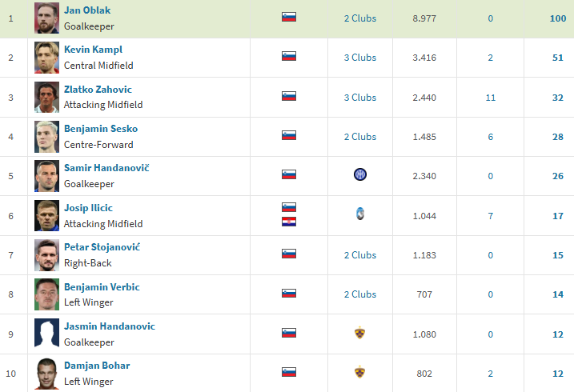This screenshot has height=392, width=574.
Task: Open Damjan Bohar player profile link
Action: [x=97, y=366]
